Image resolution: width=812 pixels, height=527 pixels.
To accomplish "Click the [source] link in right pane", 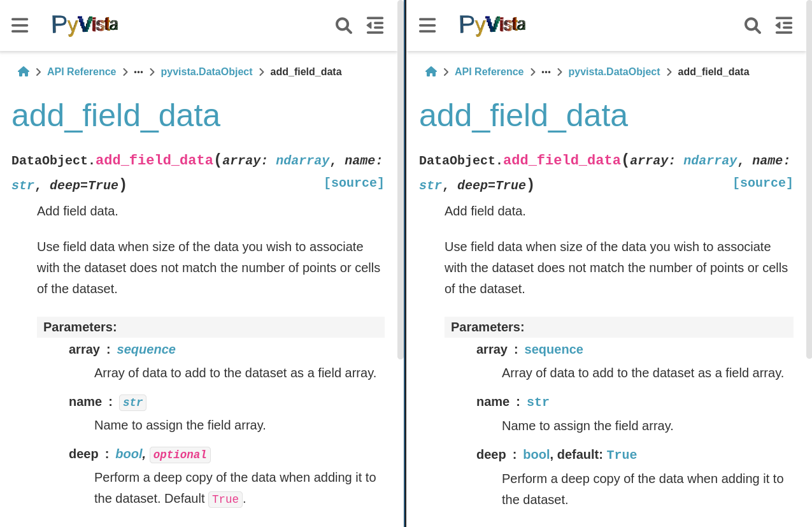I will 762,184.
